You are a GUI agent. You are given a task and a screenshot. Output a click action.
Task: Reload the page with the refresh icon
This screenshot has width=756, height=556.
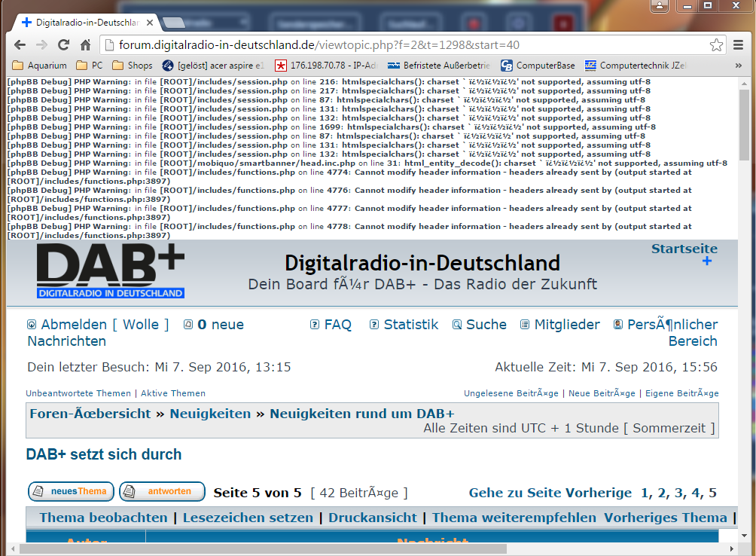click(63, 44)
